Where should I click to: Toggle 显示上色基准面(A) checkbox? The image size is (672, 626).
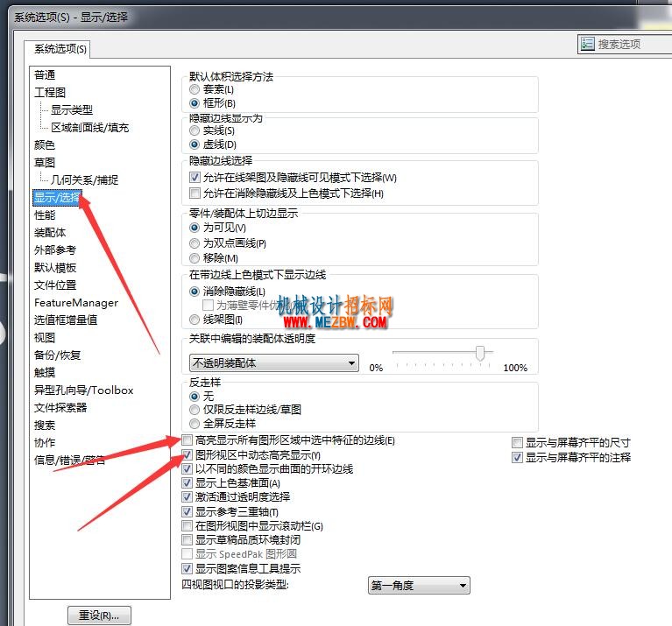pos(187,483)
